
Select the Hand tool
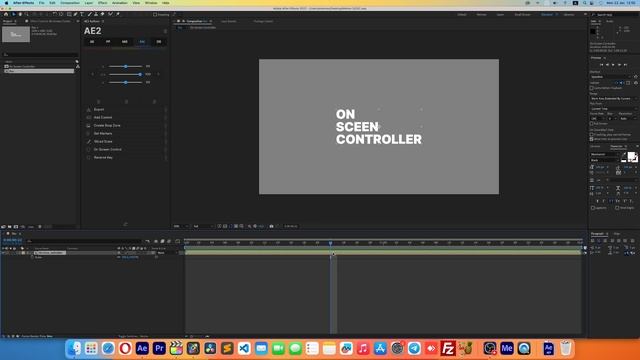pyautogui.click(x=20, y=14)
